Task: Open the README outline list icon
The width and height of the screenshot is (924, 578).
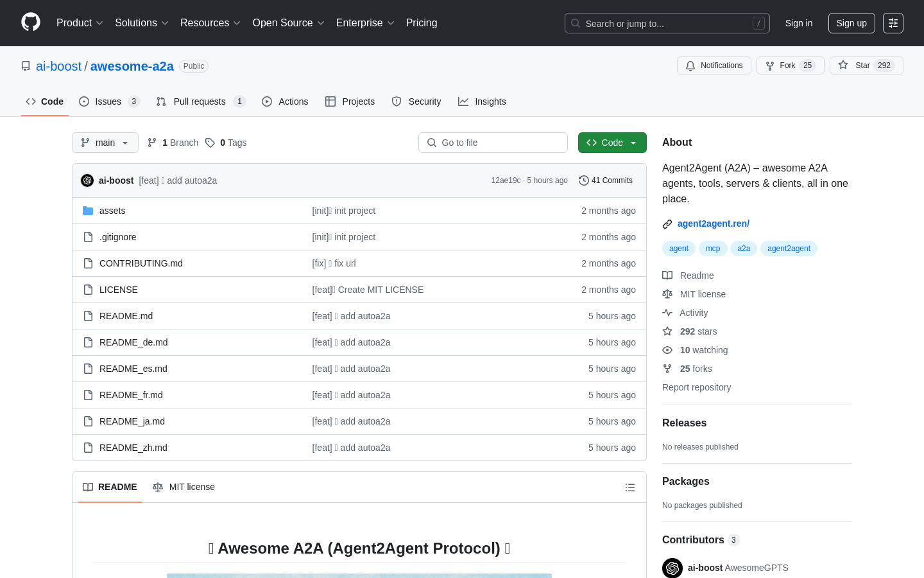Action: (x=630, y=487)
